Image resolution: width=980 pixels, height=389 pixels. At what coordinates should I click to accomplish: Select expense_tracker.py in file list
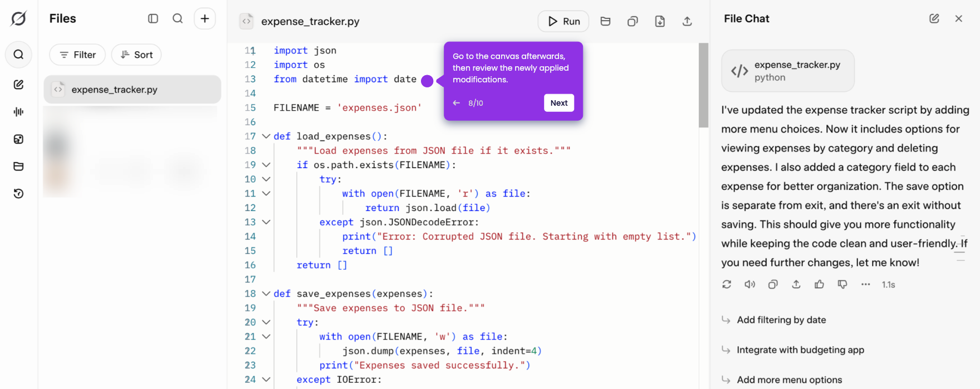tap(133, 90)
